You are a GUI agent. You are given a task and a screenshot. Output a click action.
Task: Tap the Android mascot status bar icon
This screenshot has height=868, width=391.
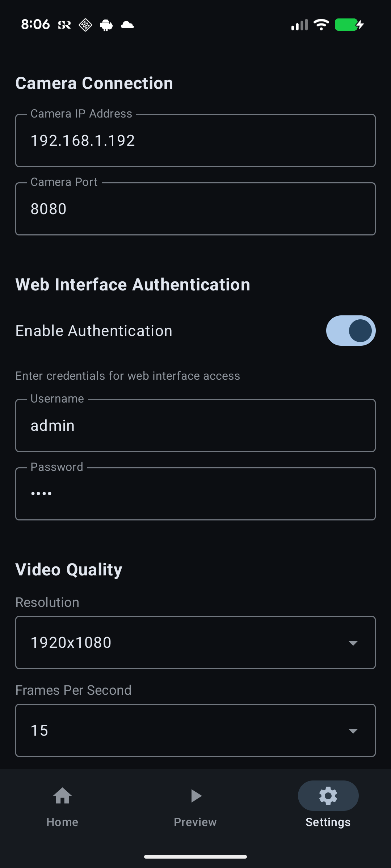[x=106, y=24]
